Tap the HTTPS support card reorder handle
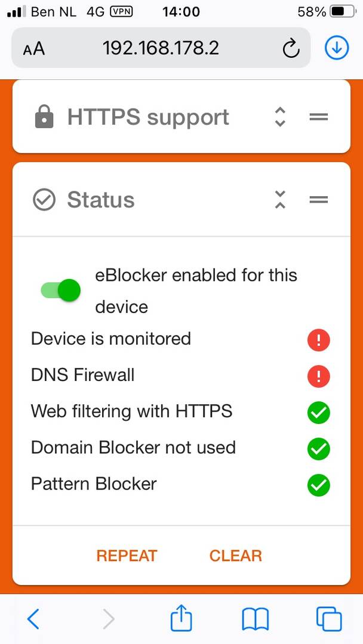 [x=319, y=117]
